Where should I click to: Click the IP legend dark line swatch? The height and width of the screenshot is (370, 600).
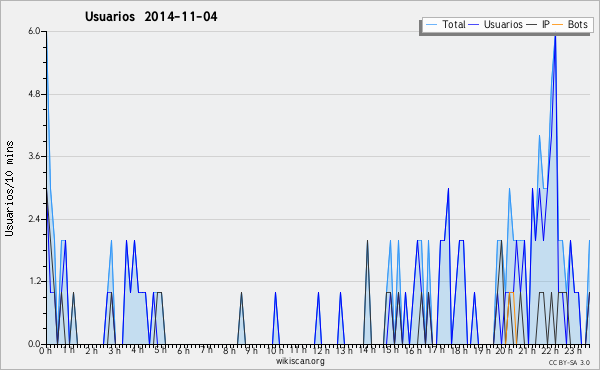point(532,24)
